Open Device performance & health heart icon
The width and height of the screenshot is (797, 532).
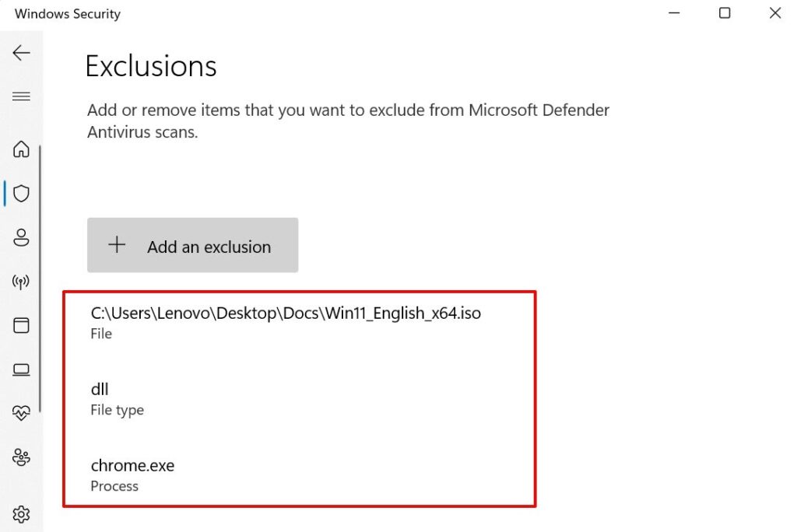tap(21, 413)
